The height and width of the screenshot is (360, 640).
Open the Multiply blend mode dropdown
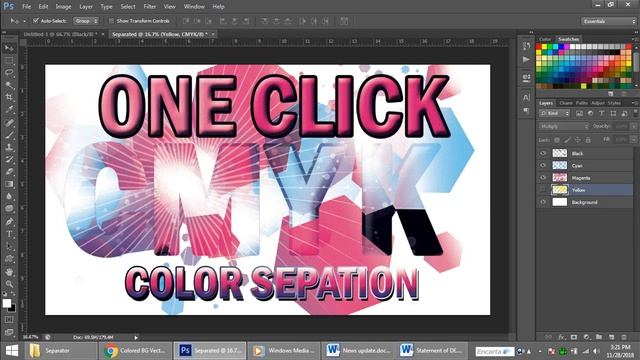(564, 127)
